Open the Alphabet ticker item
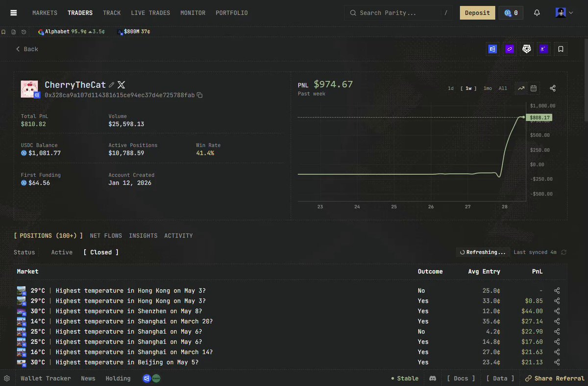The image size is (588, 386). [x=71, y=32]
